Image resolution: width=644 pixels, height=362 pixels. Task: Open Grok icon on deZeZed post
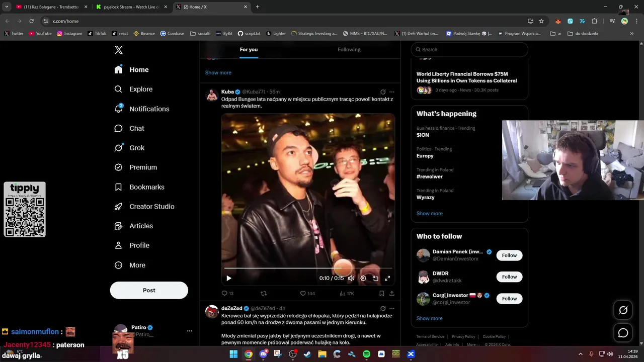click(383, 308)
